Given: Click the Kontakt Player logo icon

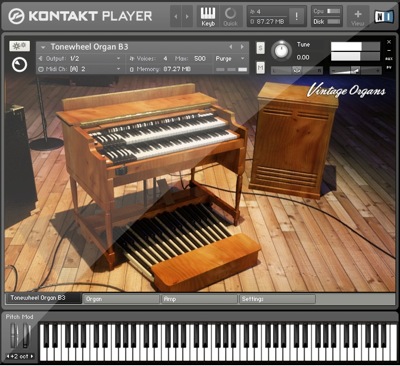Looking at the screenshot, I should tap(17, 16).
